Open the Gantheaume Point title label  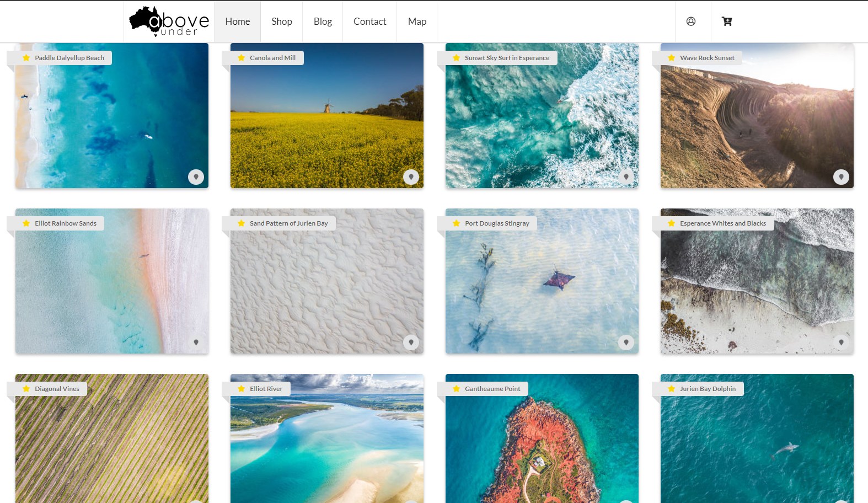(x=492, y=389)
